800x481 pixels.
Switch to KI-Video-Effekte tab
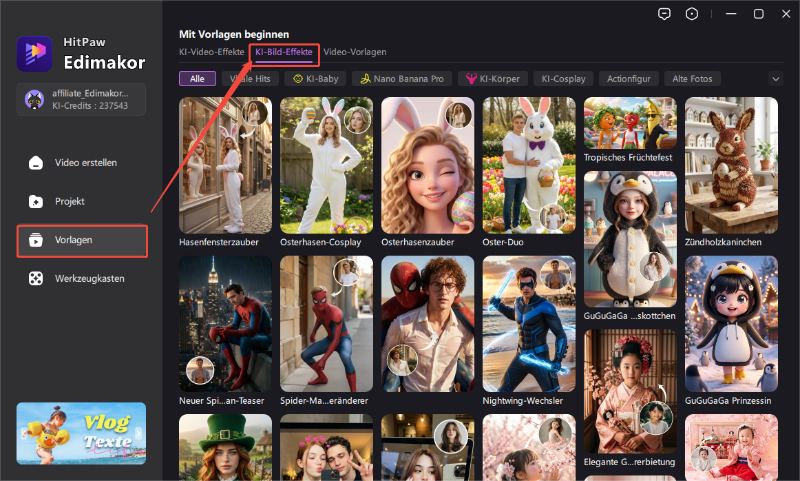(211, 51)
